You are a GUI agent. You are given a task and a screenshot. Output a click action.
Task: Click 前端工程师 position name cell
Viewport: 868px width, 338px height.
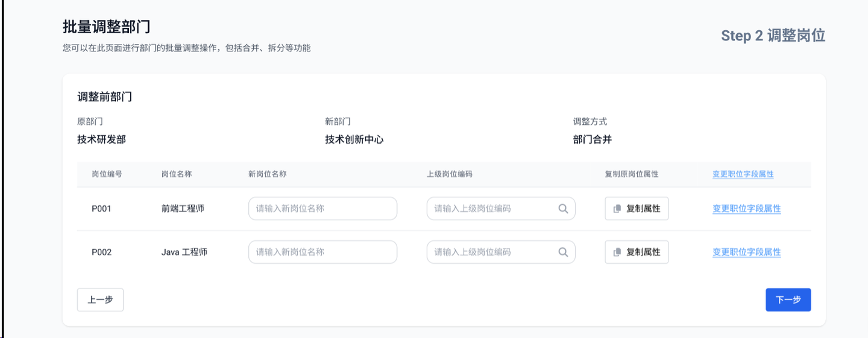183,209
